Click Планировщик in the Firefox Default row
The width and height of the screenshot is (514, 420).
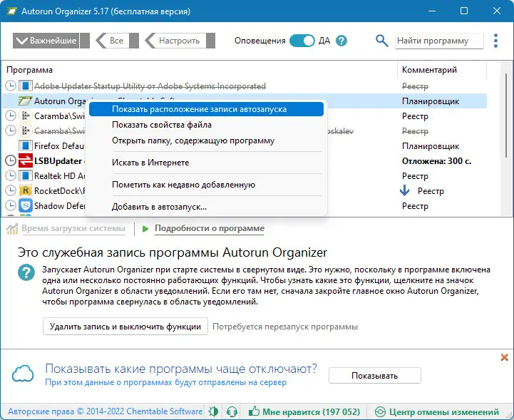[x=431, y=146]
